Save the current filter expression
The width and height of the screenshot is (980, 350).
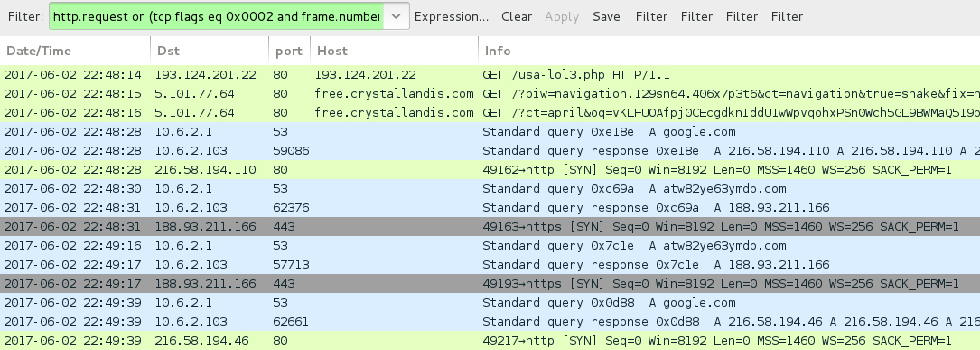pyautogui.click(x=606, y=17)
